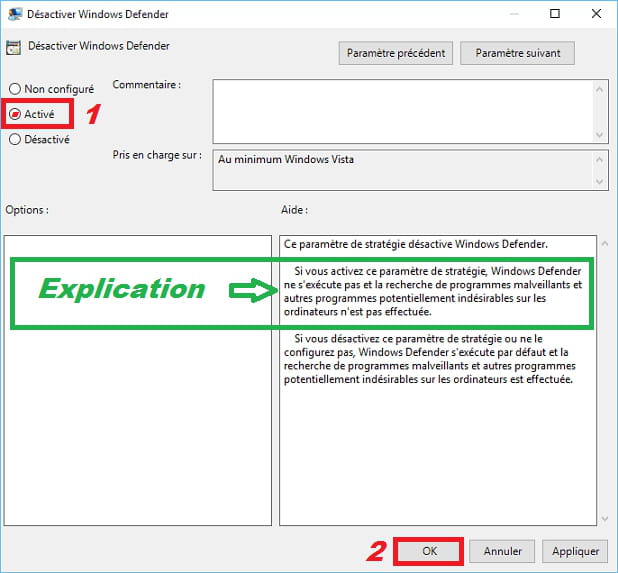Click the "Ce paramètre de stratégie désactive Windows Defender." text
The height and width of the screenshot is (573, 618).
click(x=416, y=244)
